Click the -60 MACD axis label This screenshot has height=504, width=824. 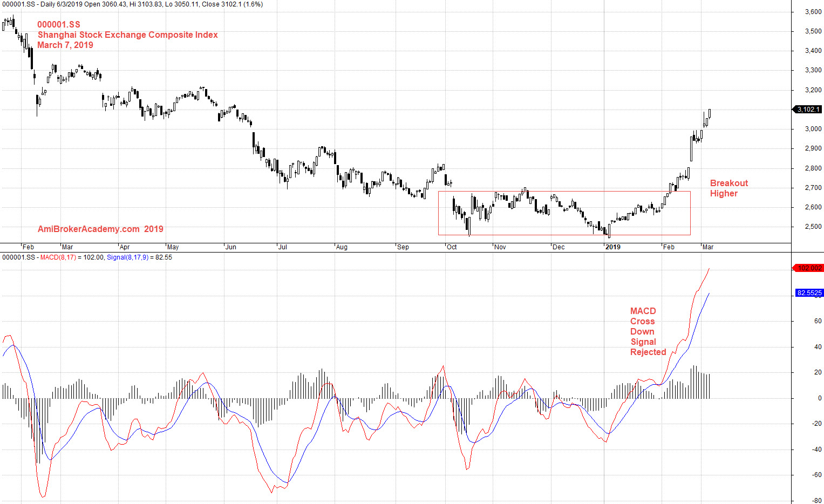click(817, 475)
